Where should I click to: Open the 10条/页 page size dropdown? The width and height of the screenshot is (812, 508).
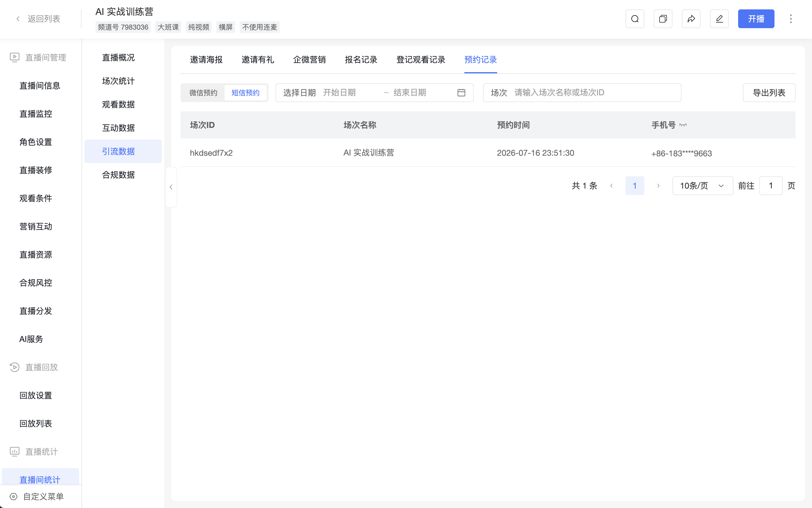point(703,186)
